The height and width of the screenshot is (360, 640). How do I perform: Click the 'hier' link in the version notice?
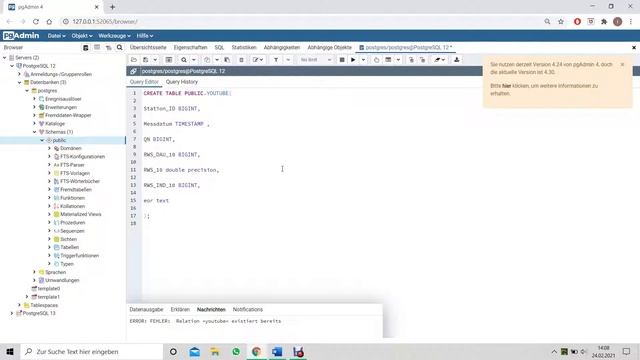(507, 86)
